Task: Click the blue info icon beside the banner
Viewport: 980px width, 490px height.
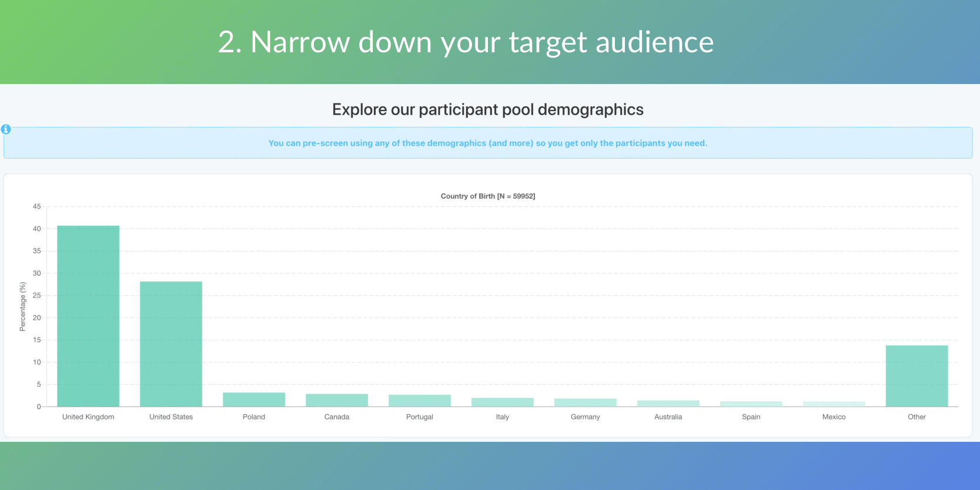Action: [x=6, y=129]
